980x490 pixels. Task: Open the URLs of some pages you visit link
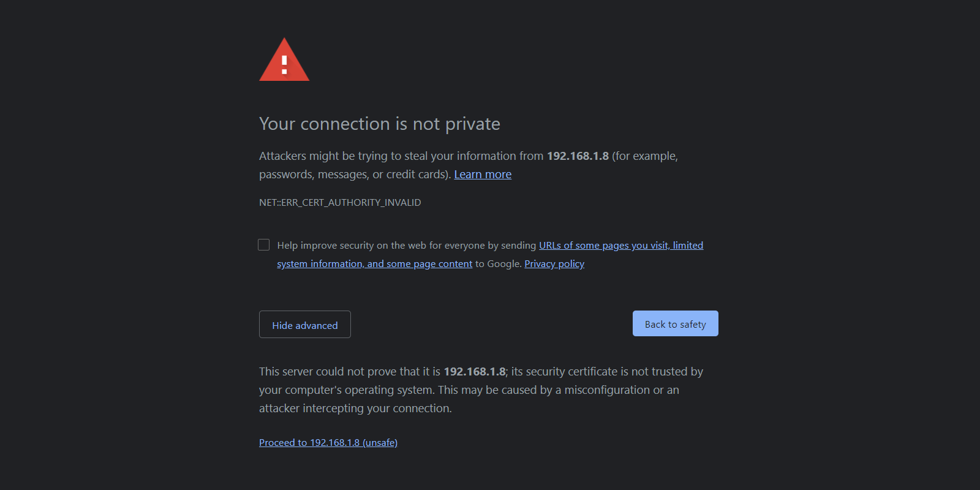pyautogui.click(x=620, y=245)
